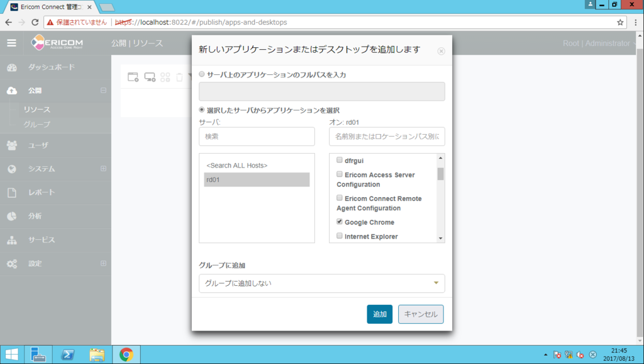This screenshot has height=364, width=644.
Task: Click the 分析 pie chart icon
Action: coord(12,216)
